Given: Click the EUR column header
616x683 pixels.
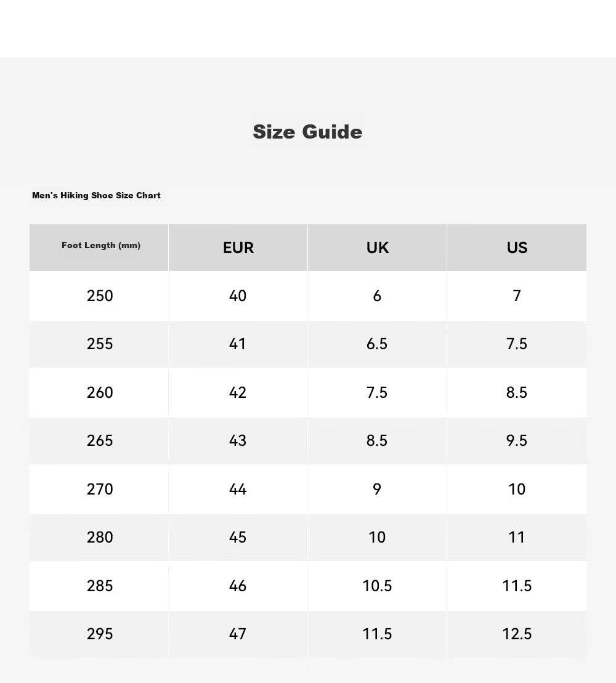Looking at the screenshot, I should tap(238, 248).
